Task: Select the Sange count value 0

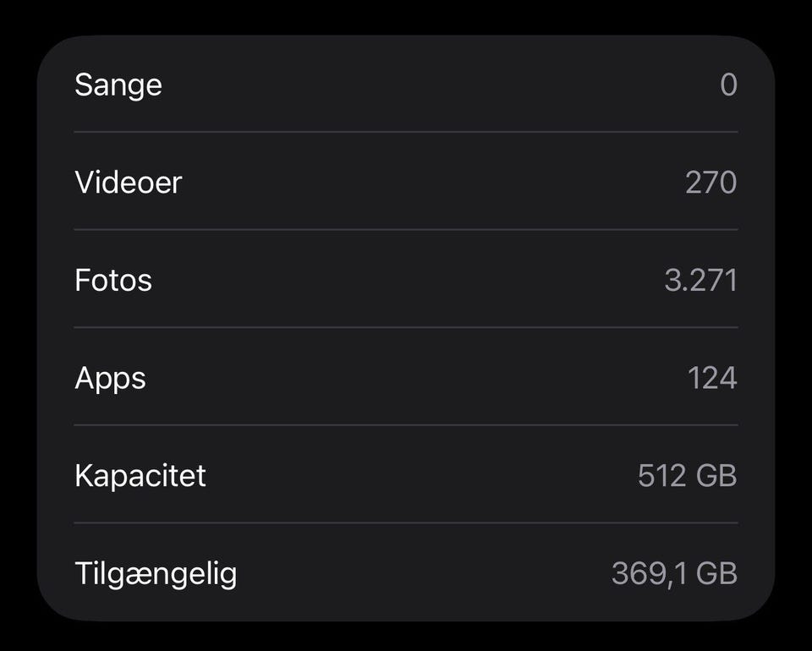Action: pyautogui.click(x=728, y=85)
